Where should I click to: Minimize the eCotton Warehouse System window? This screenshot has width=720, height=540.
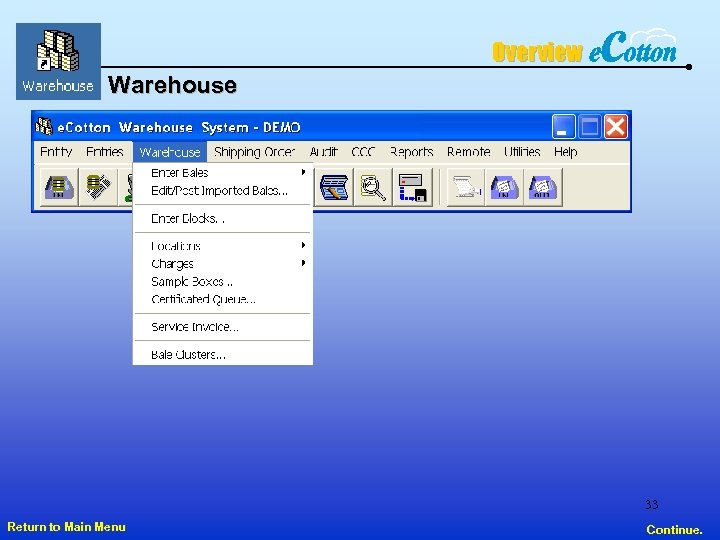(x=563, y=126)
